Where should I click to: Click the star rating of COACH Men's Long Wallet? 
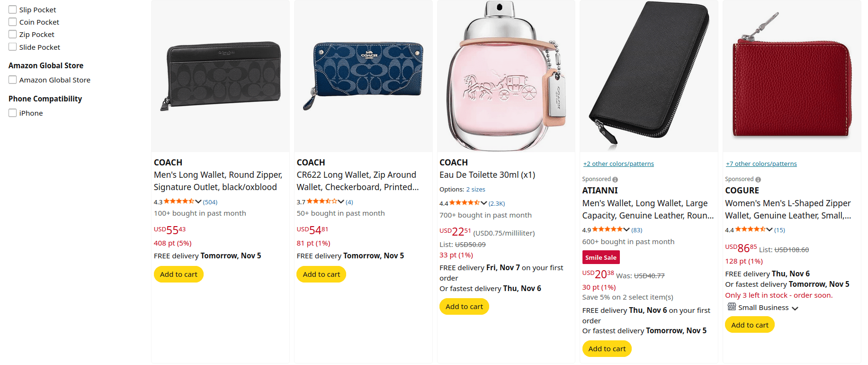179,201
